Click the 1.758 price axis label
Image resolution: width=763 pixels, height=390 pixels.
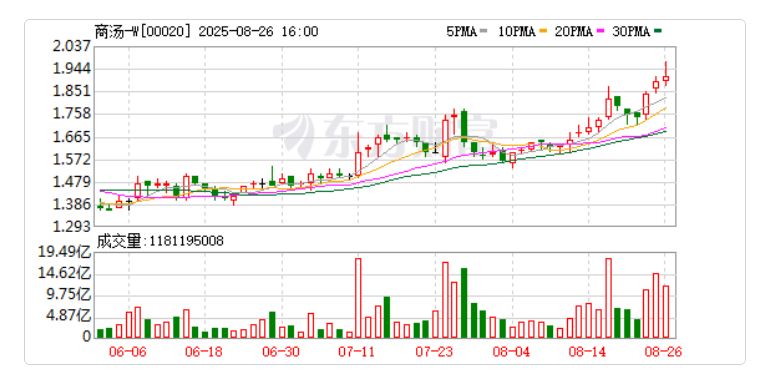click(72, 113)
